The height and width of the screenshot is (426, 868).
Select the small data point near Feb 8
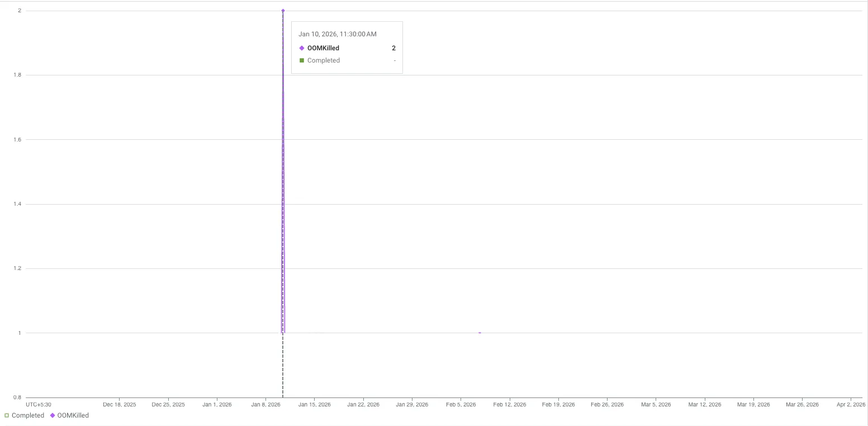click(x=480, y=333)
